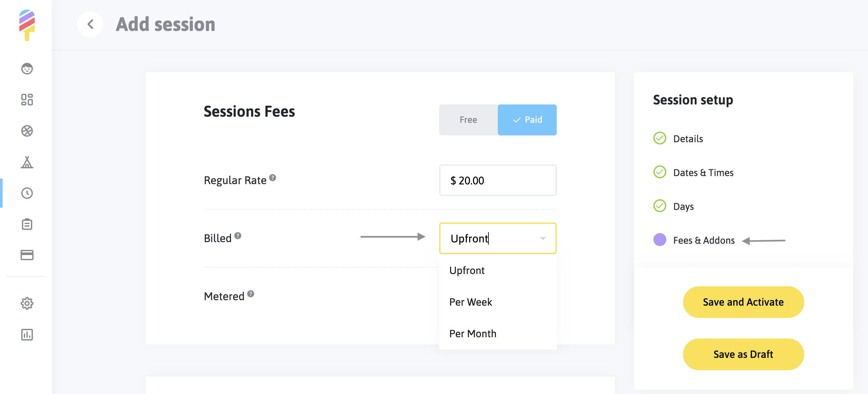
Task: Open the clock sessions sidebar icon
Action: click(27, 193)
